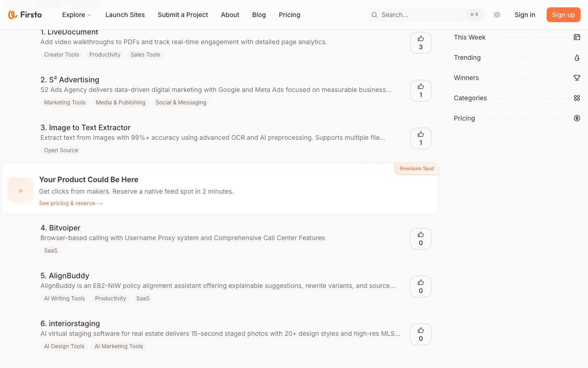The image size is (588, 368).
Task: Click 'Your Product Could Be Here' heading
Action: 89,179
